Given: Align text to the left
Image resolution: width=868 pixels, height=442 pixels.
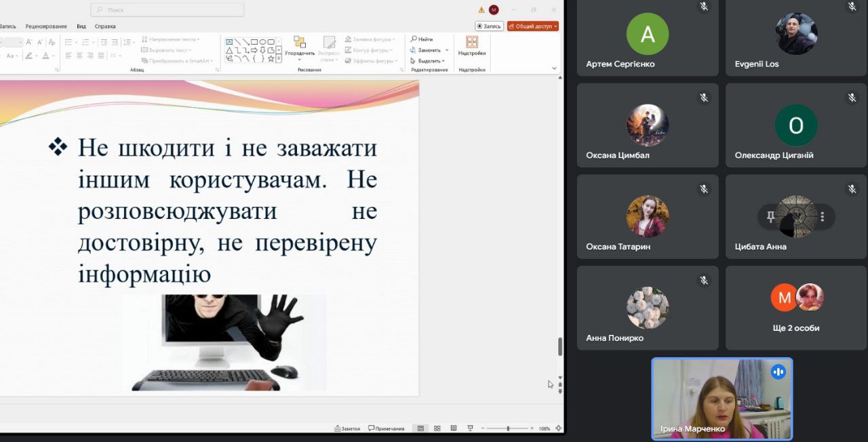Looking at the screenshot, I should (68, 56).
